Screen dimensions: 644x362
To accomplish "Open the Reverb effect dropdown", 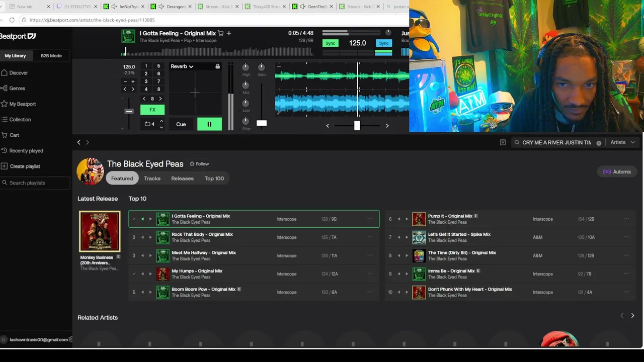I will pyautogui.click(x=182, y=66).
